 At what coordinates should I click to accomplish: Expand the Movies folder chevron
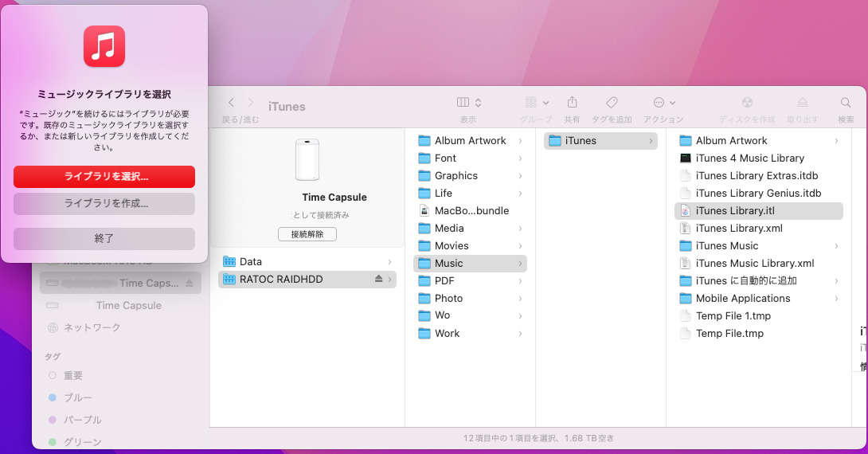pyautogui.click(x=520, y=246)
